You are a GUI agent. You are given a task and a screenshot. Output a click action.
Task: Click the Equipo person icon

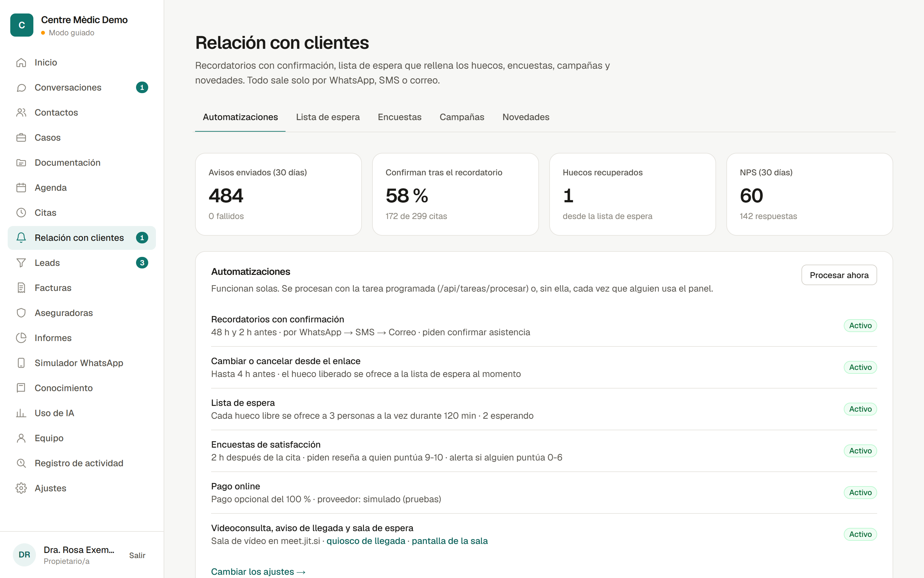click(21, 438)
